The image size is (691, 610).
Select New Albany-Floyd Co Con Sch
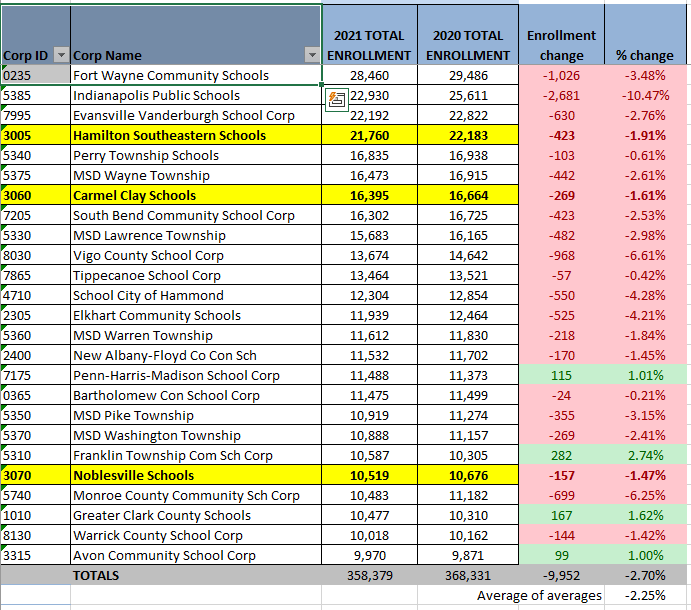pos(196,355)
